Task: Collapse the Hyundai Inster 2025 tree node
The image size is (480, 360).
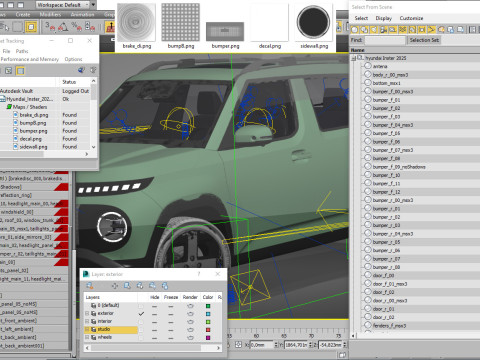Action: (x=353, y=58)
